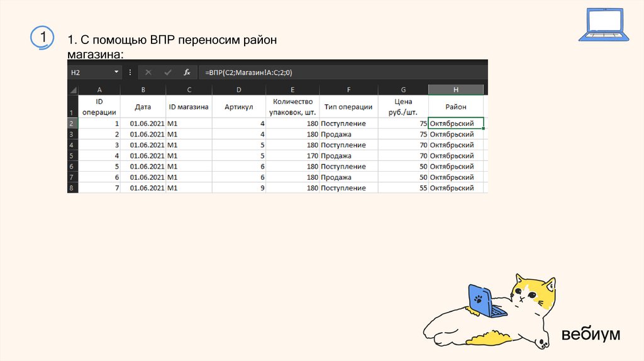The image size is (644, 361).
Task: Click the Name Box showing H2
Action: pyautogui.click(x=95, y=72)
